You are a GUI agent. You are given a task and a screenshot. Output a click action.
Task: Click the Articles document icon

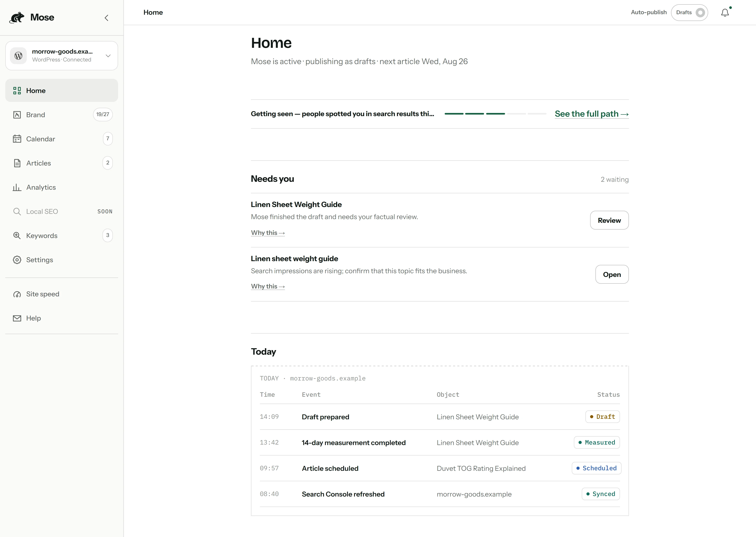[17, 163]
